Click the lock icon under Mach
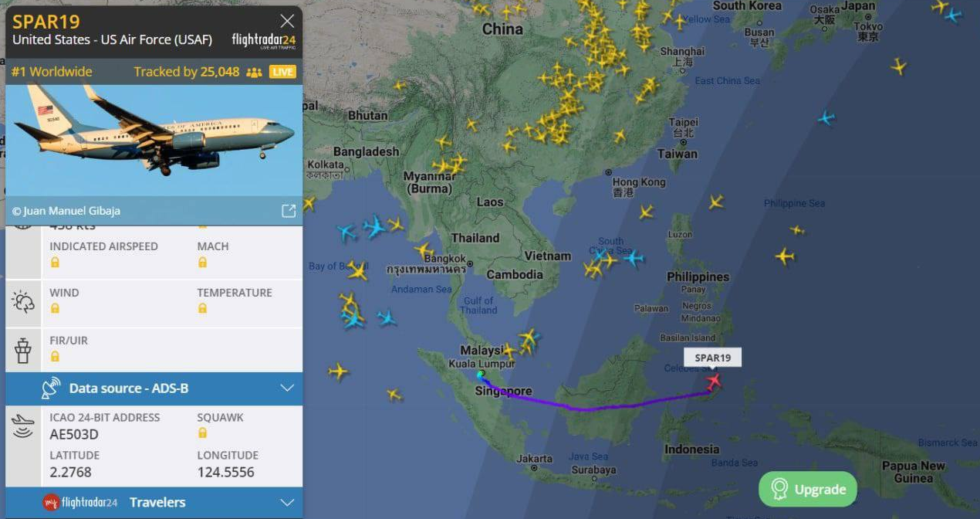The height and width of the screenshot is (519, 980). tap(202, 263)
